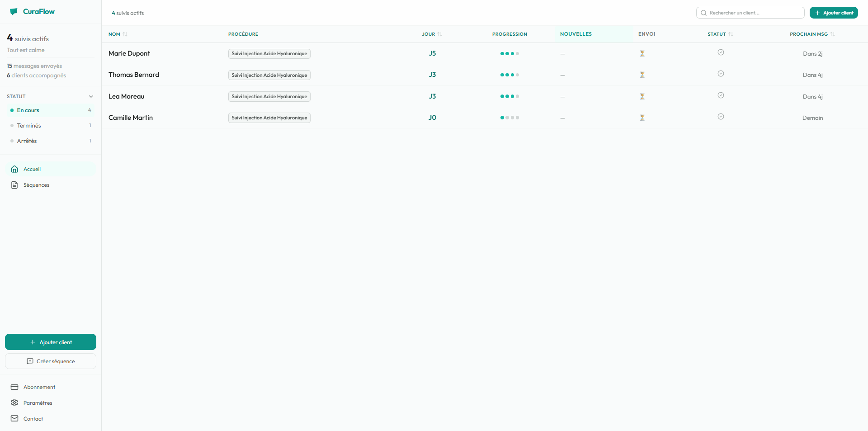Viewport: 868px width, 431px height.
Task: Filter by Arrêtés status
Action: point(27,141)
